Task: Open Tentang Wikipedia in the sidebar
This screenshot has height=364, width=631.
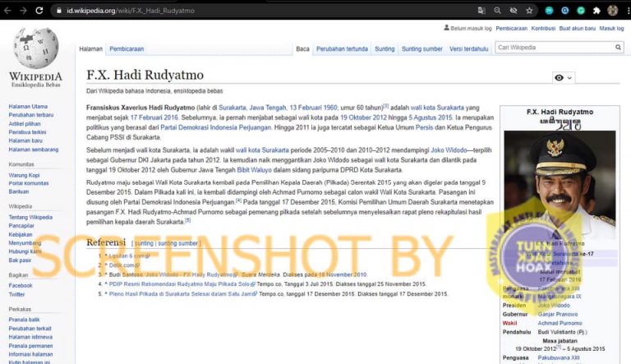Action: coord(30,217)
